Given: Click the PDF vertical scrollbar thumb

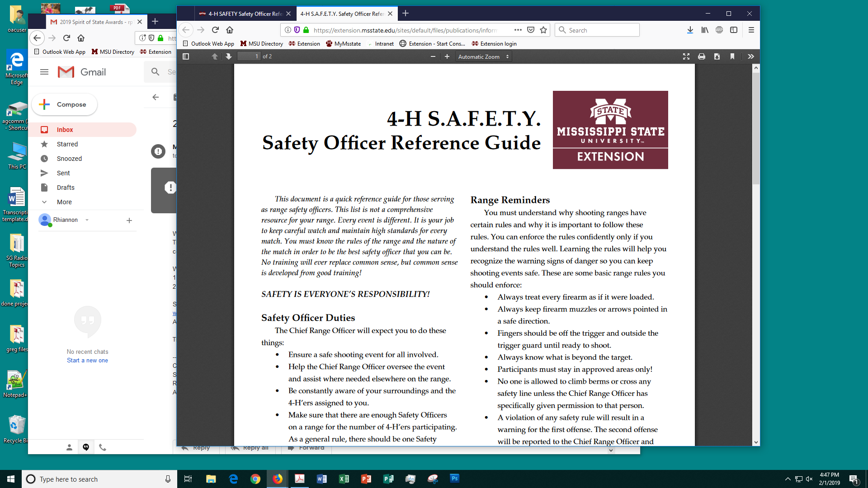Looking at the screenshot, I should [x=756, y=128].
